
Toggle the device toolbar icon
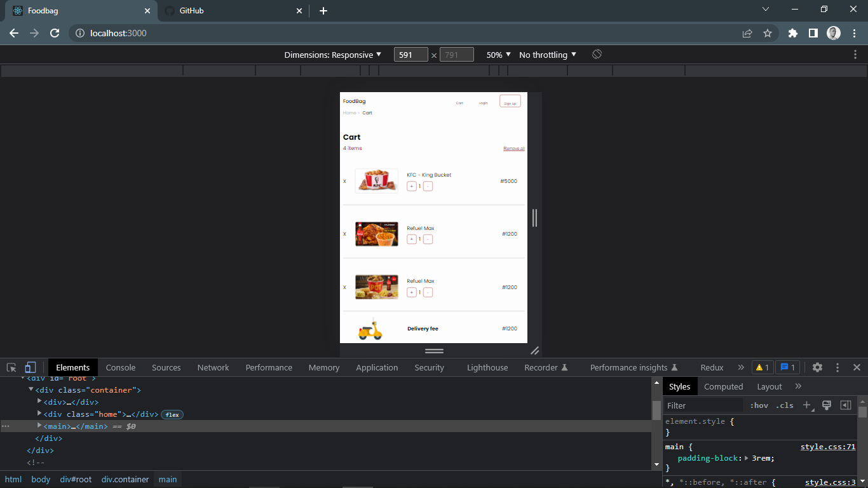30,367
